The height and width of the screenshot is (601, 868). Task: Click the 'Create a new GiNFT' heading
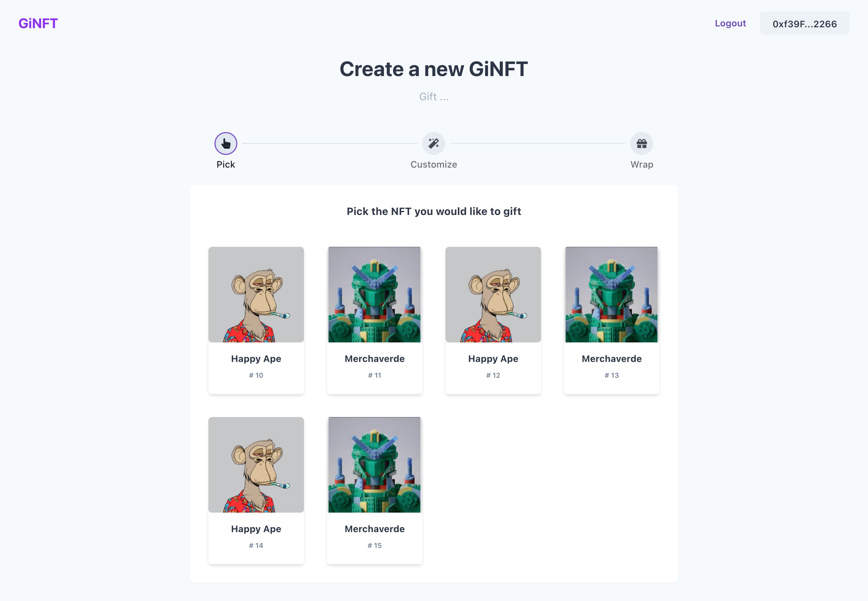(x=433, y=69)
